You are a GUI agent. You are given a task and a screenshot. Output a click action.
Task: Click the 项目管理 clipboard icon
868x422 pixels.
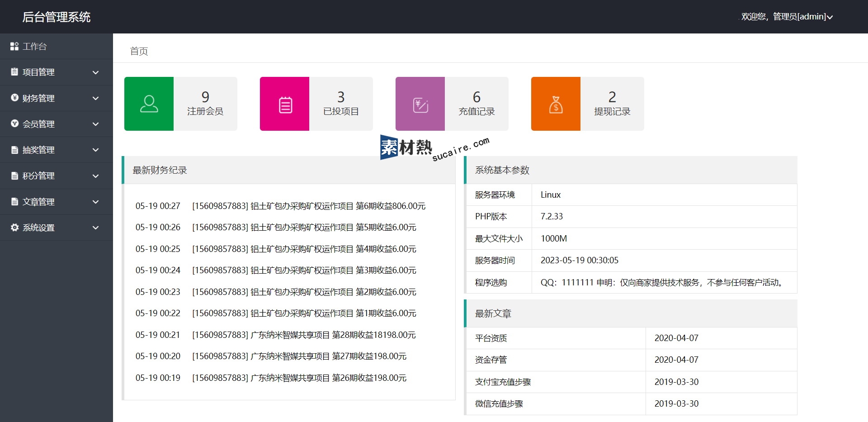pos(14,72)
